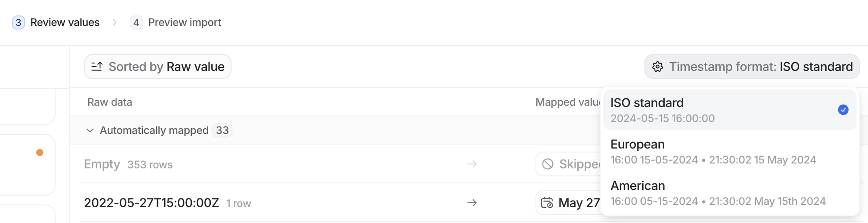Click the blue checkmark on ISO standard

(843, 110)
